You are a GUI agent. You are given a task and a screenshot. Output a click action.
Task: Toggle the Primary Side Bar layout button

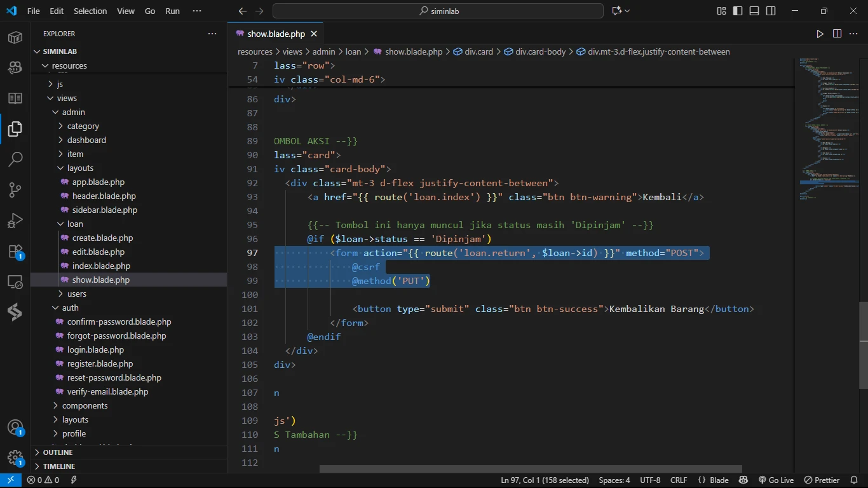click(738, 11)
